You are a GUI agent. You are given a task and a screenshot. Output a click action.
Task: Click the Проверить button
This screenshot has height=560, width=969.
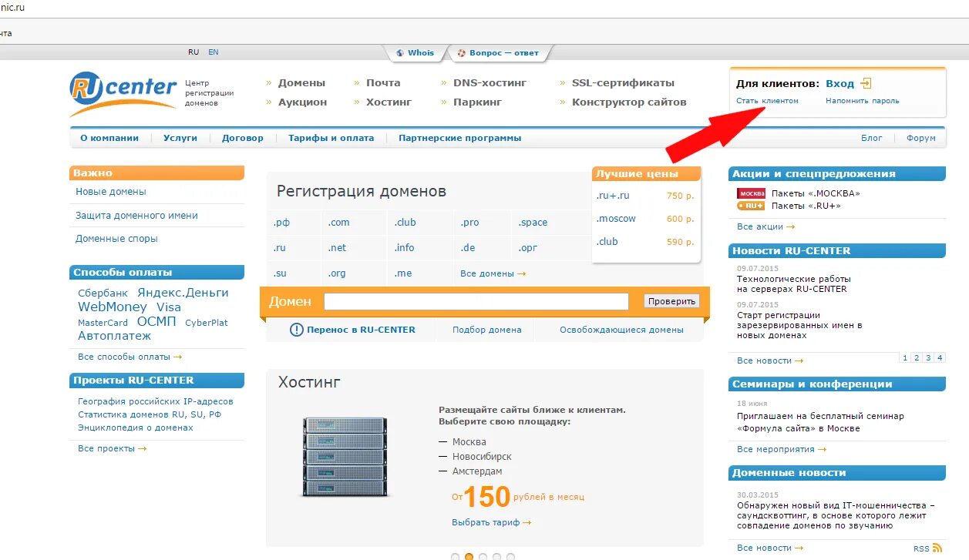671,301
